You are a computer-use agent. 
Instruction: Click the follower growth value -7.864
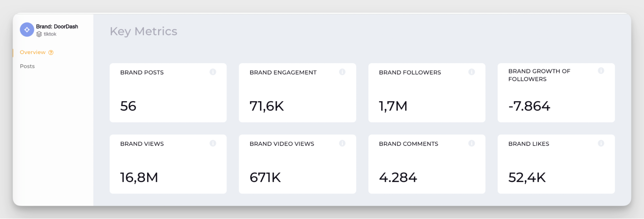529,106
